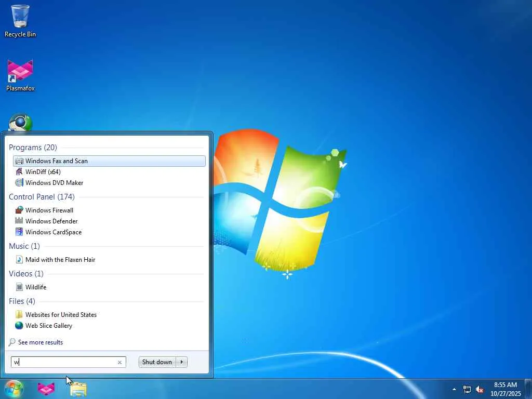Click the Shut down button
Screen dimensions: 532x399
(157, 362)
